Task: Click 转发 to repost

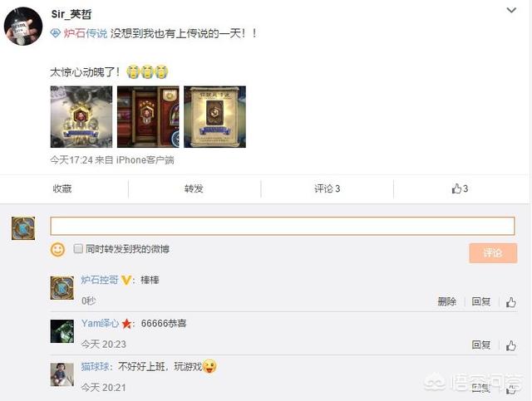Action: (194, 188)
